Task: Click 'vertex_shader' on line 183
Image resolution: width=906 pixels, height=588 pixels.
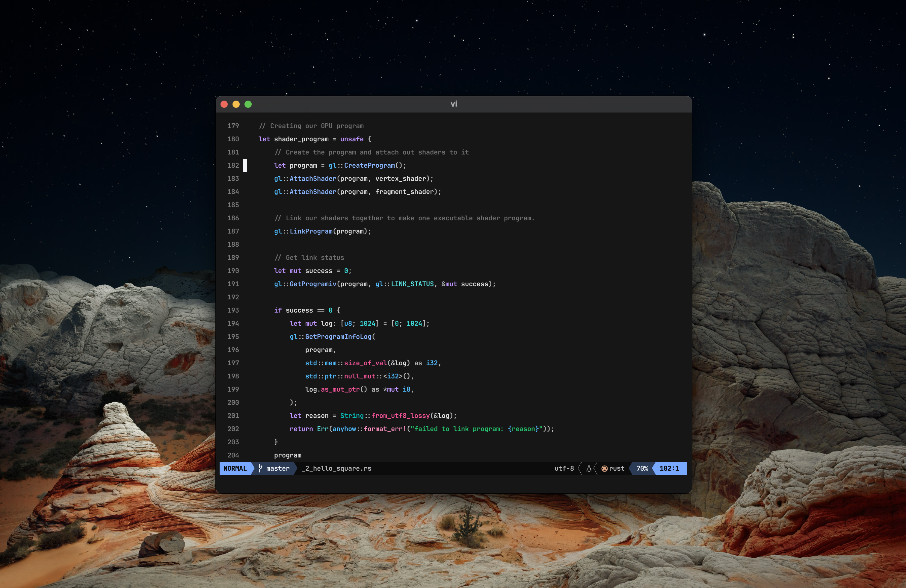Action: (401, 179)
